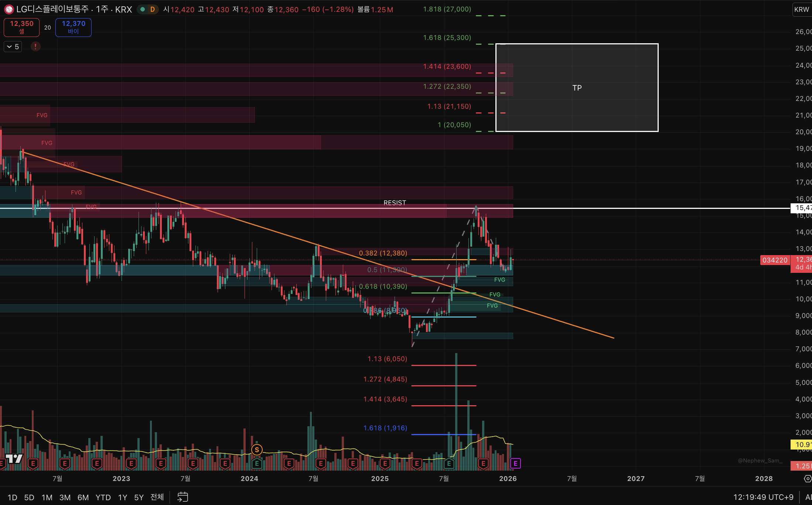This screenshot has width=812, height=505.
Task: Click the 12,370 buy button
Action: click(x=74, y=27)
